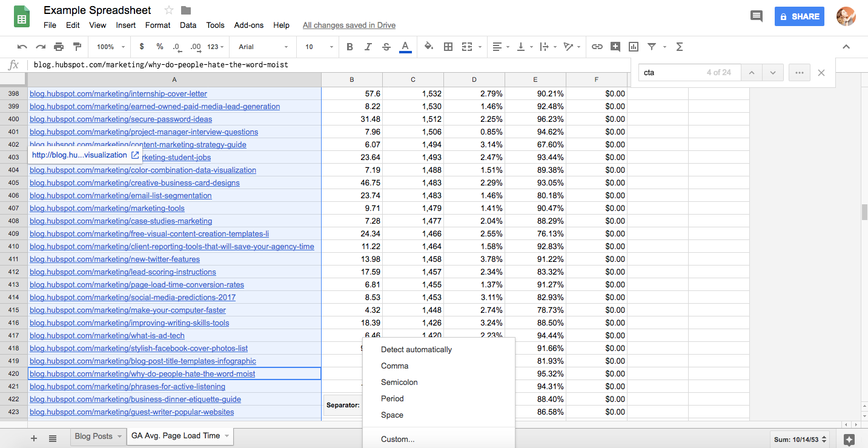Expand the font size dropdown
The height and width of the screenshot is (448, 868).
click(x=319, y=47)
